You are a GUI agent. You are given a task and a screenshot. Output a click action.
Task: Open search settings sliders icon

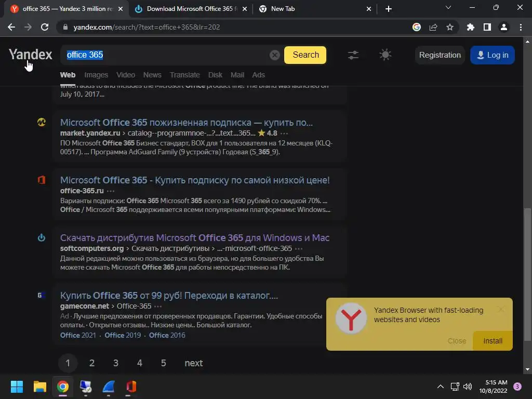[353, 55]
